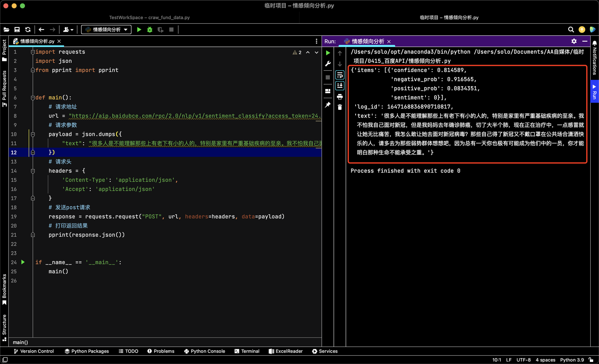Viewport: 599px width, 364px height.
Task: Click the run gutter arrow at line 24
Action: (x=23, y=262)
